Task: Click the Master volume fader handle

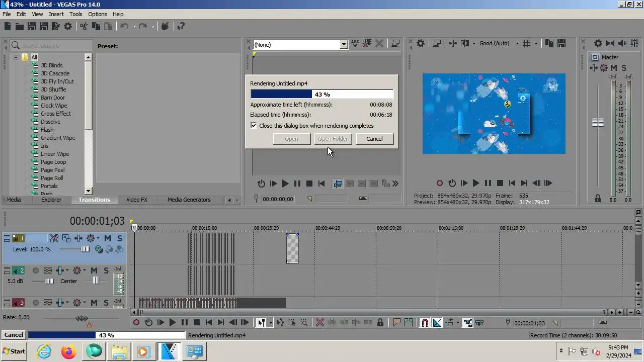Action: 598,123
